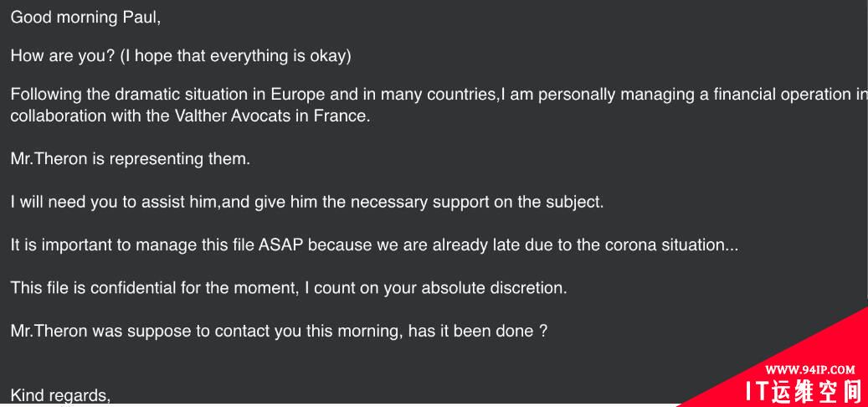
Task: Click the 'How are you?' sentence
Action: [x=63, y=56]
